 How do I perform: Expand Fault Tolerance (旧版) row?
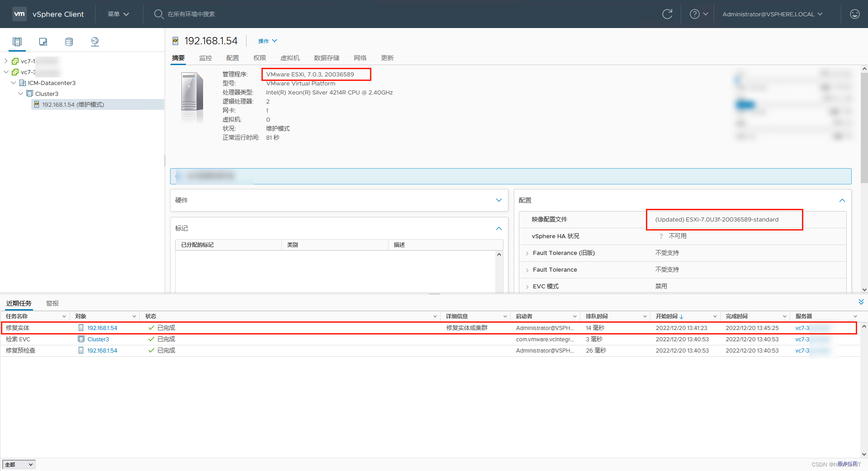[x=527, y=253]
